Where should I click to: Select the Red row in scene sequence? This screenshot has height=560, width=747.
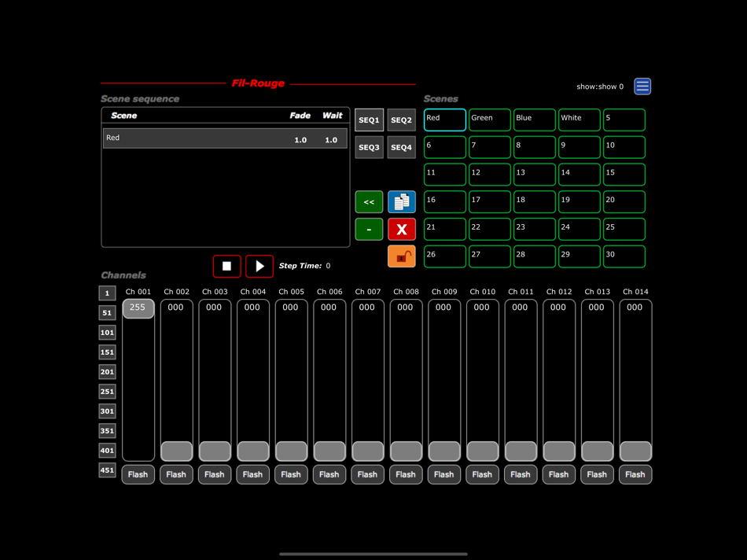click(225, 138)
